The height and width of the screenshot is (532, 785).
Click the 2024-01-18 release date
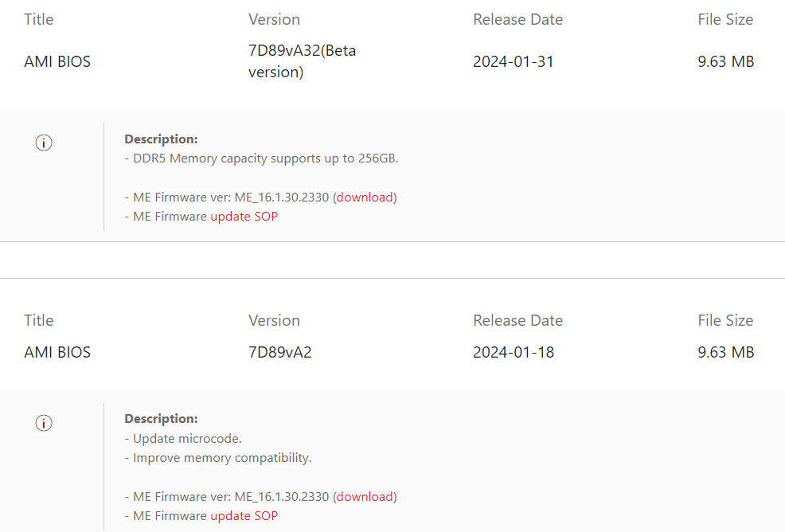[x=514, y=352]
